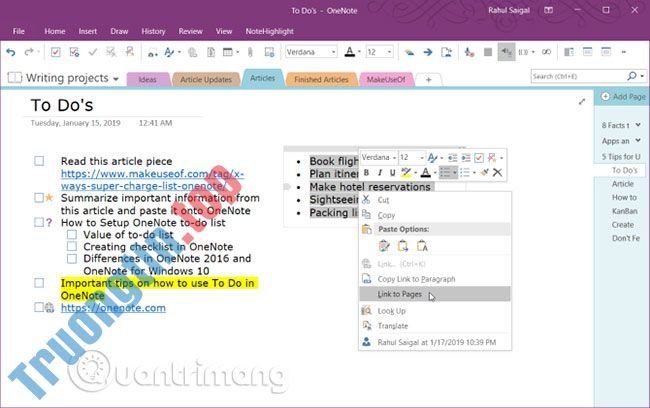Screen dimensions: 650x408
Task: Open the search scope dropdown arrow
Action: (642, 76)
